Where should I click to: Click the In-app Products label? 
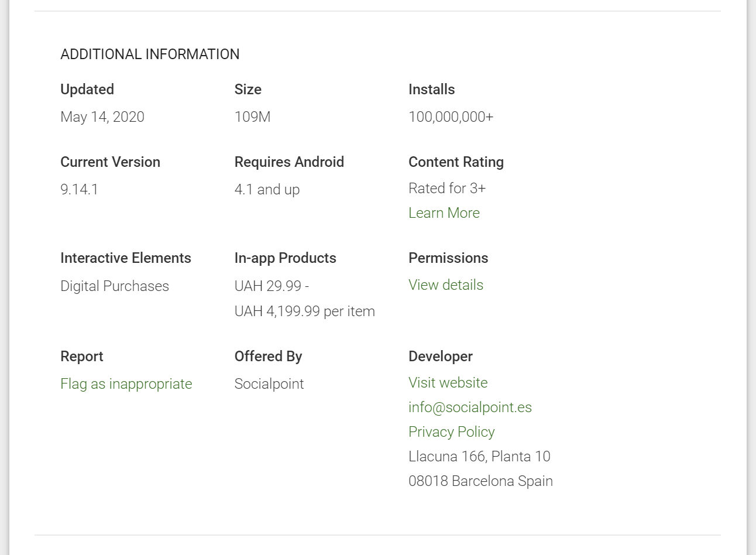[285, 258]
